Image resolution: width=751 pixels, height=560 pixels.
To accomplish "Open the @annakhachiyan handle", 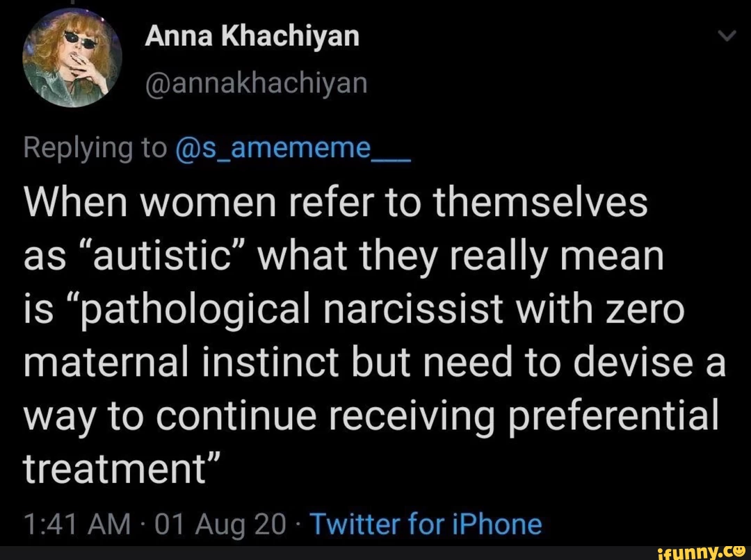I will tap(255, 83).
